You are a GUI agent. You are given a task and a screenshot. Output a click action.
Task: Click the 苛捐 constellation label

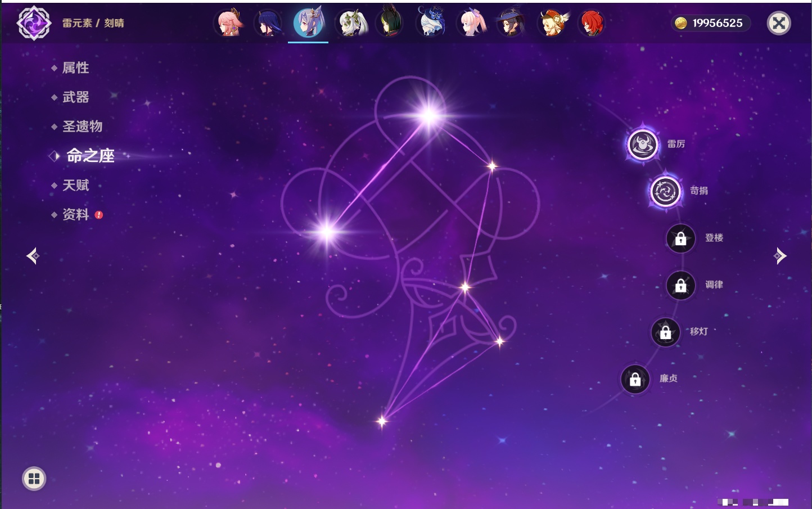[x=699, y=191]
